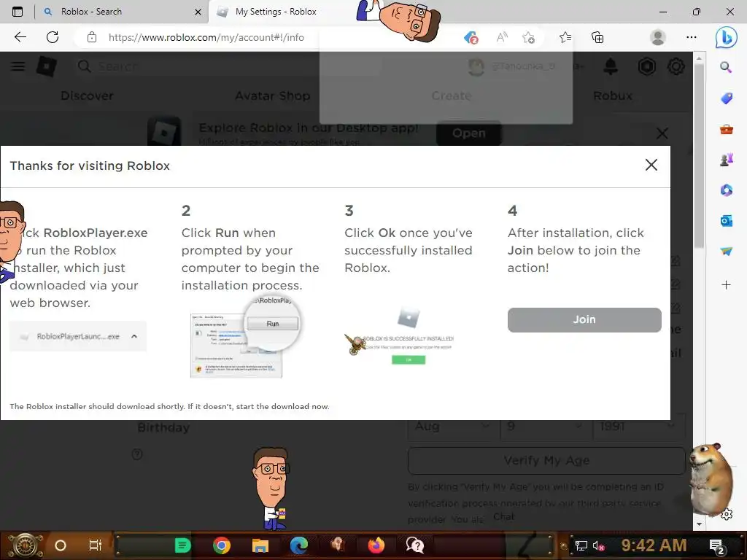This screenshot has width=747, height=560.
Task: Open File Explorer from taskbar
Action: point(260,545)
